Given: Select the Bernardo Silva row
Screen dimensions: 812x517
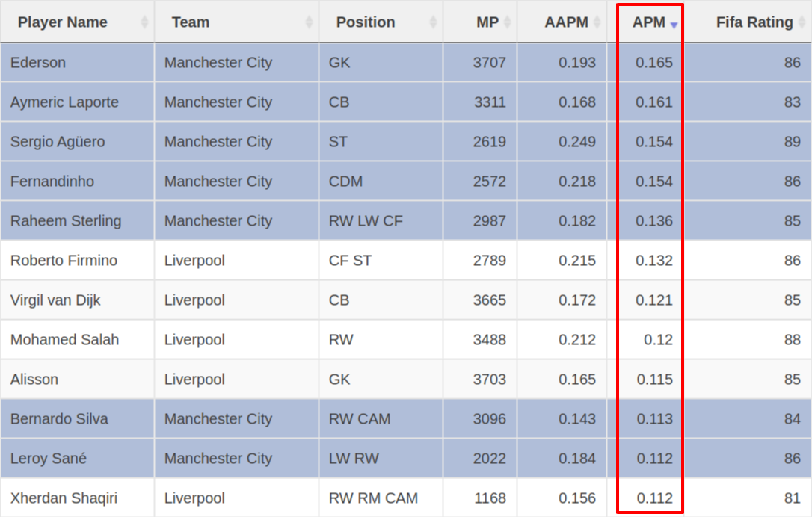Looking at the screenshot, I should 59,419.
